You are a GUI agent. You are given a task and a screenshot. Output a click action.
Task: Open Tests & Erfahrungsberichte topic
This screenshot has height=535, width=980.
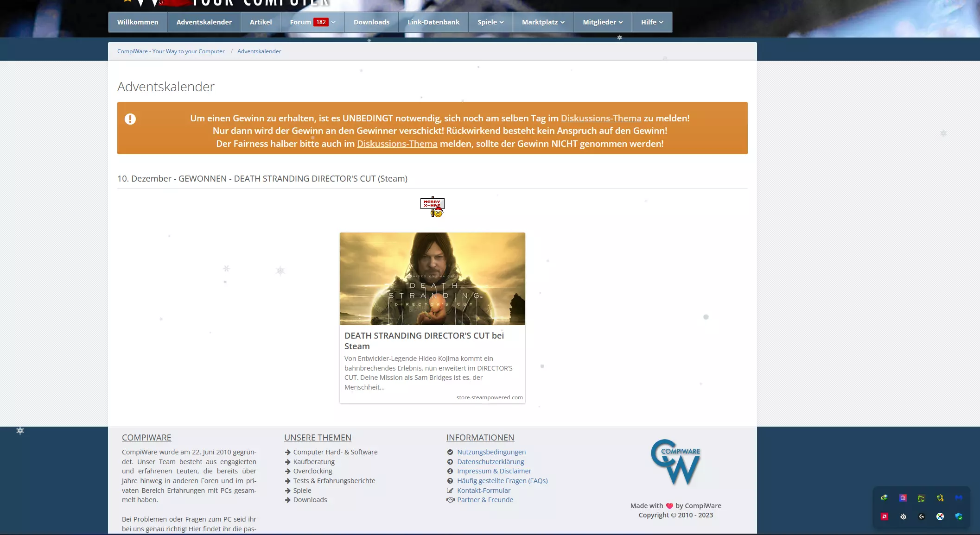(334, 481)
